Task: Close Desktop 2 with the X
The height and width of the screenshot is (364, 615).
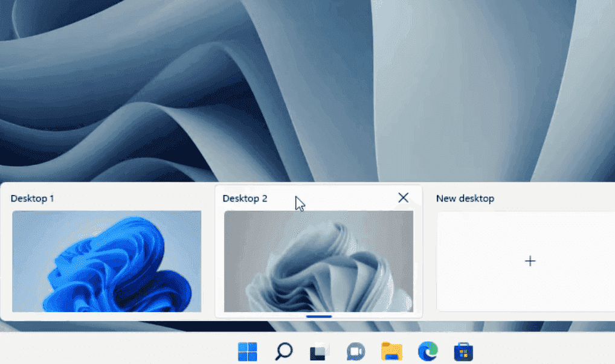Action: click(x=403, y=197)
